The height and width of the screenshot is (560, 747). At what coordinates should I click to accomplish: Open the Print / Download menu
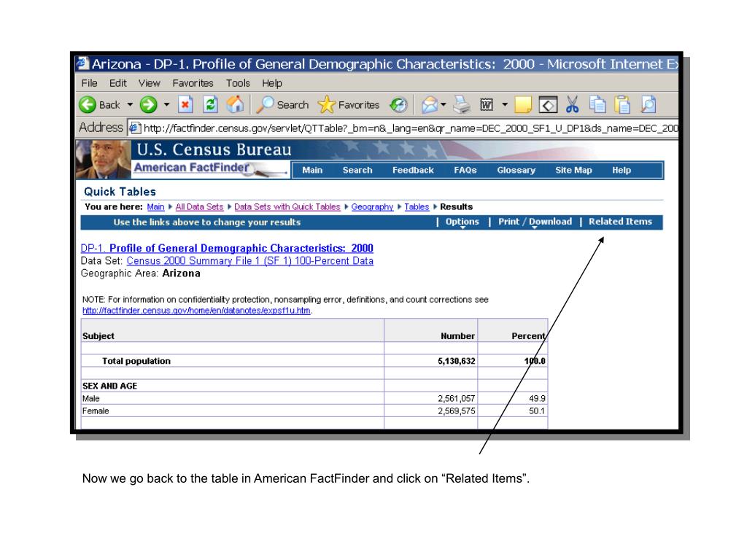pos(534,222)
